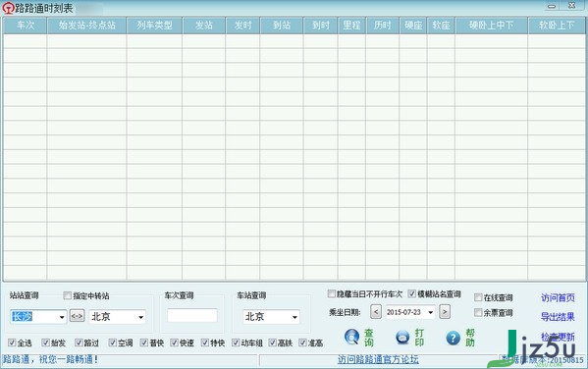588x369 pixels.
Task: Uncheck the 动车组 filter
Action: click(236, 343)
